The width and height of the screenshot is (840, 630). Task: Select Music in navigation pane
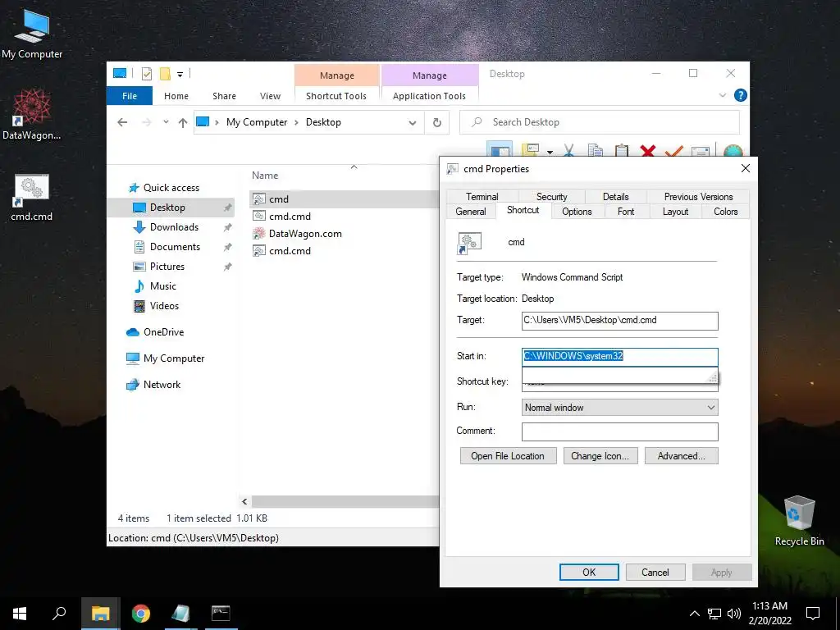(x=163, y=286)
